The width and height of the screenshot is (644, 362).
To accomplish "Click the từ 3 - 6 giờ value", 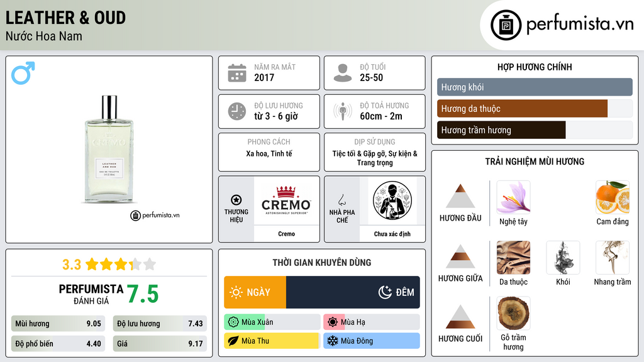I will click(275, 116).
